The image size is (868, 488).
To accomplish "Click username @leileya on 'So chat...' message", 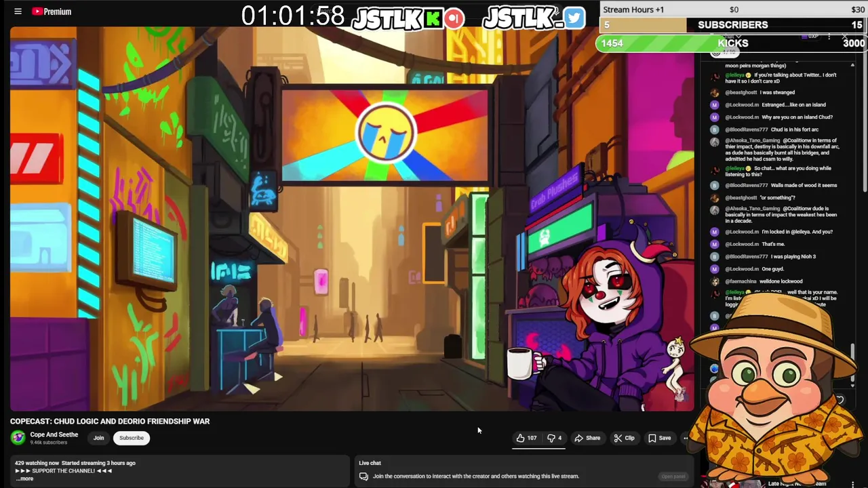I will pos(734,169).
